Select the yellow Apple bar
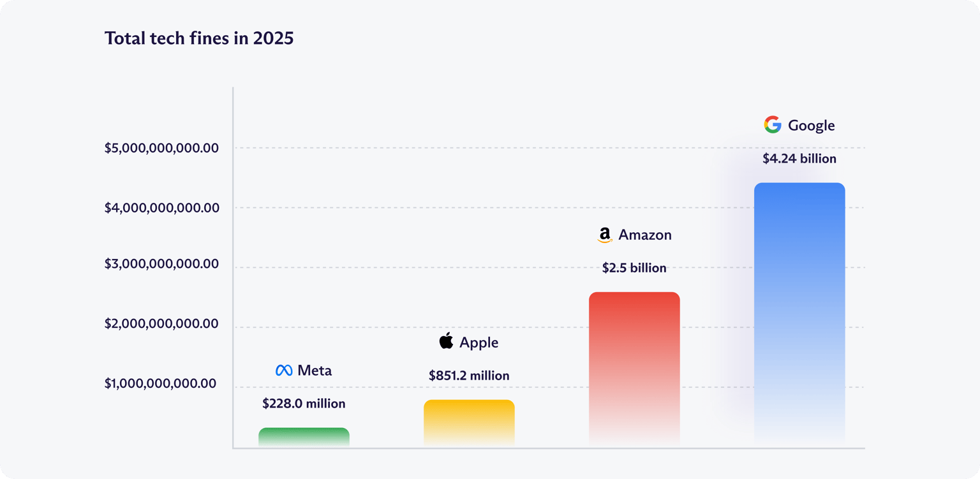980x479 pixels. [x=469, y=422]
